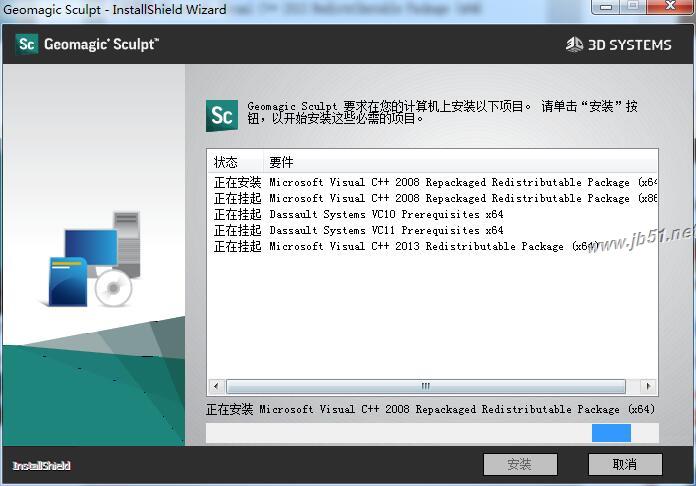The height and width of the screenshot is (486, 696).
Task: Click the installation progress bar
Action: coord(432,433)
